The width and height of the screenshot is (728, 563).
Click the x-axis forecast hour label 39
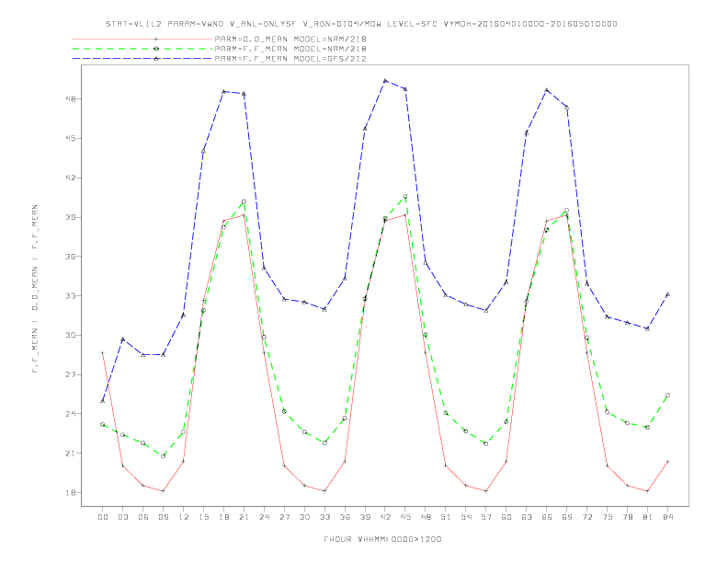365,517
